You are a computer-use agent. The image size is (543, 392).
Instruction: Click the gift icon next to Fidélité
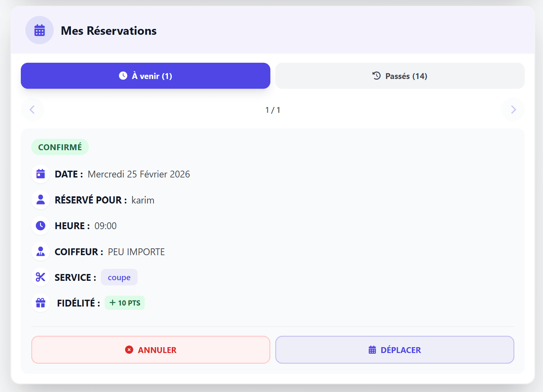point(40,303)
